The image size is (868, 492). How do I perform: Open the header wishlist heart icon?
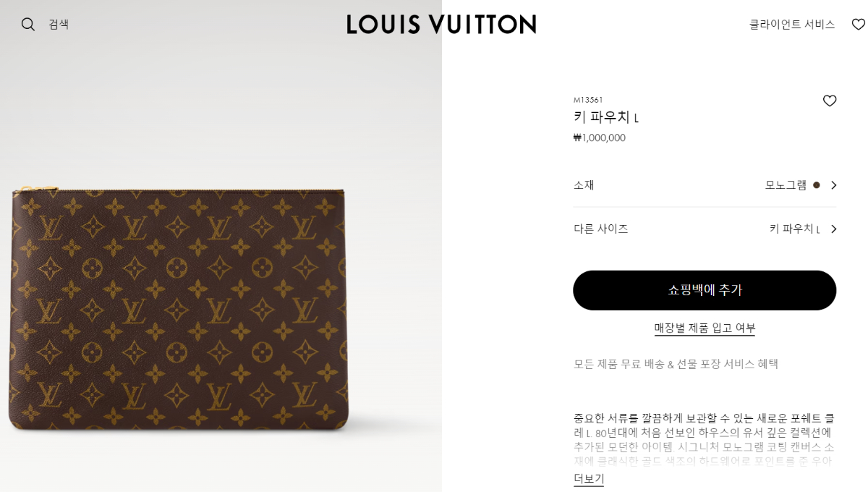pyautogui.click(x=859, y=25)
